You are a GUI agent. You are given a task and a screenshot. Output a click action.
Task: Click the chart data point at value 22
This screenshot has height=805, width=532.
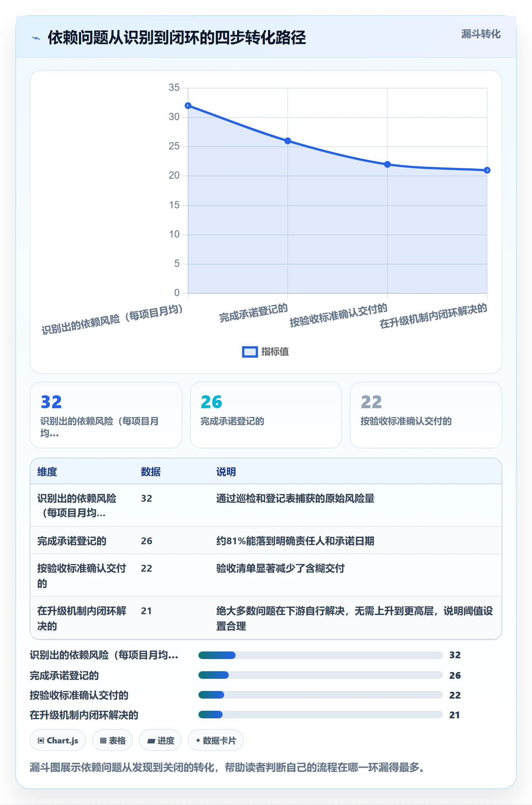387,164
